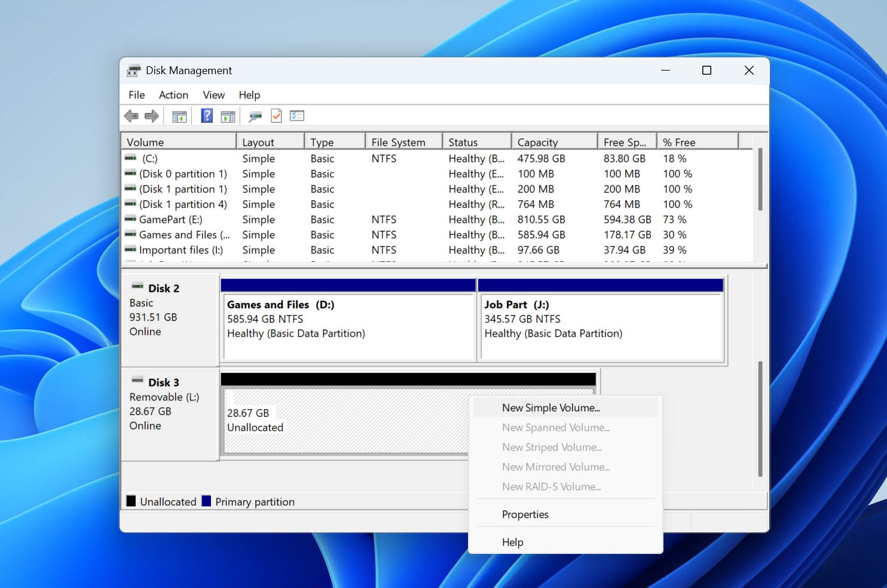Screen dimensions: 887x588
Task: Click the volume list vertical scrollbar thumb
Action: click(x=760, y=179)
